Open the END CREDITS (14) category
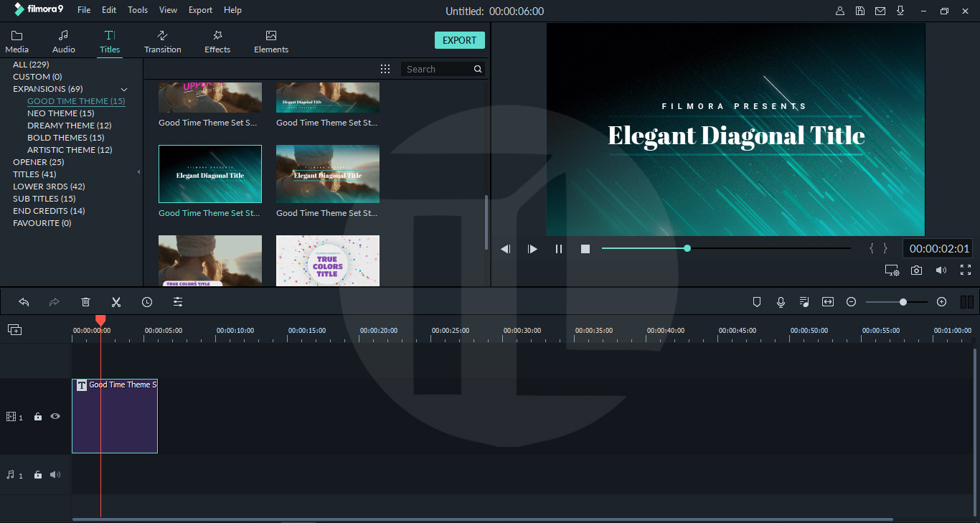This screenshot has width=980, height=523. (49, 211)
